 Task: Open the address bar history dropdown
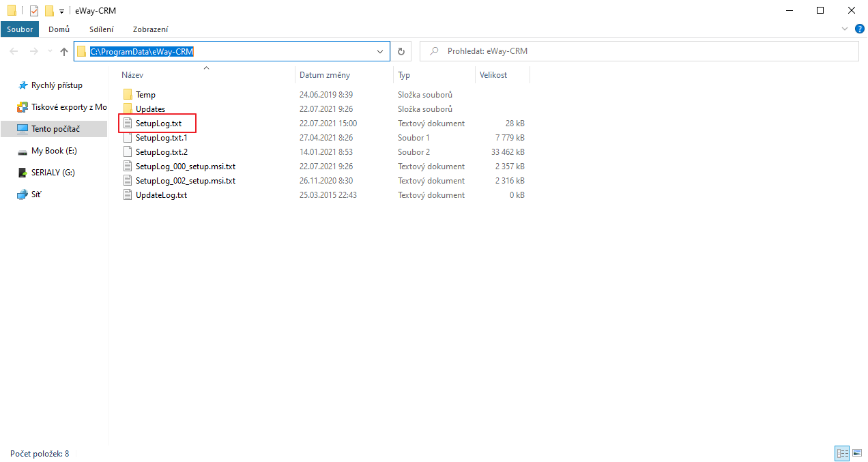pyautogui.click(x=381, y=51)
